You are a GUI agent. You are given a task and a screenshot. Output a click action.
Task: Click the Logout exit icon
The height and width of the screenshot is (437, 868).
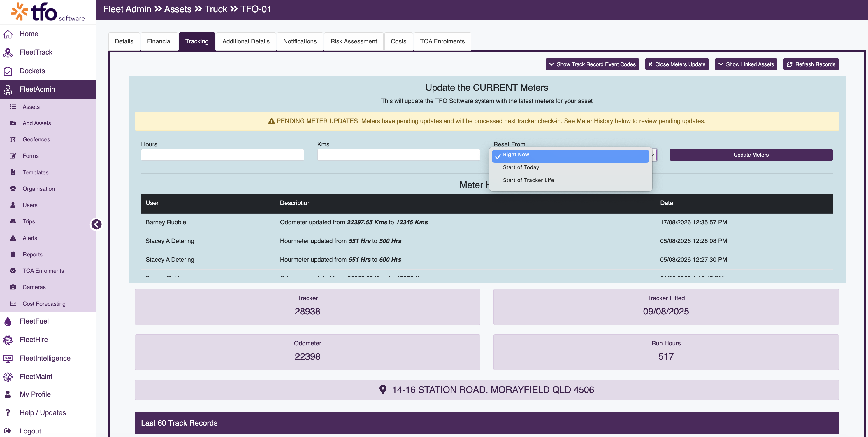pyautogui.click(x=8, y=431)
